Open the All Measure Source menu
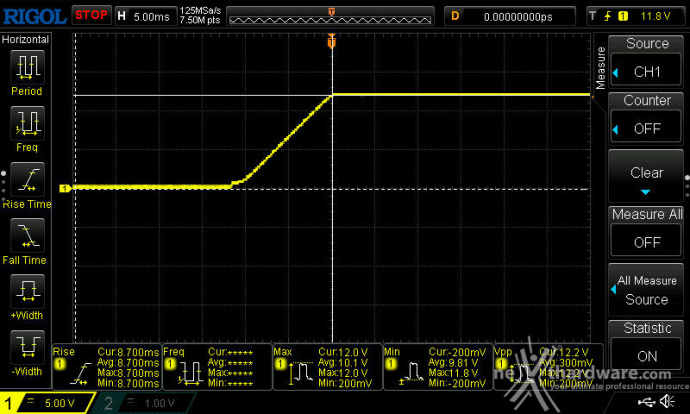 [646, 289]
